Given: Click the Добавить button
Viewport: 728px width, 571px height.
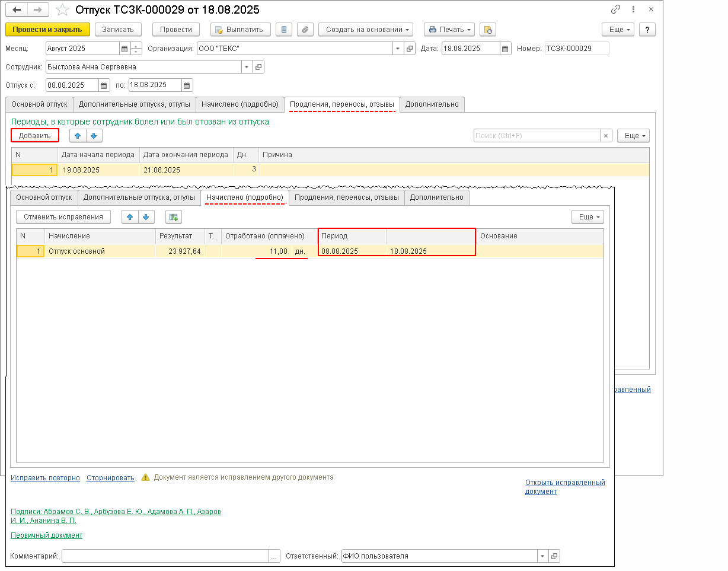Looking at the screenshot, I should [35, 136].
